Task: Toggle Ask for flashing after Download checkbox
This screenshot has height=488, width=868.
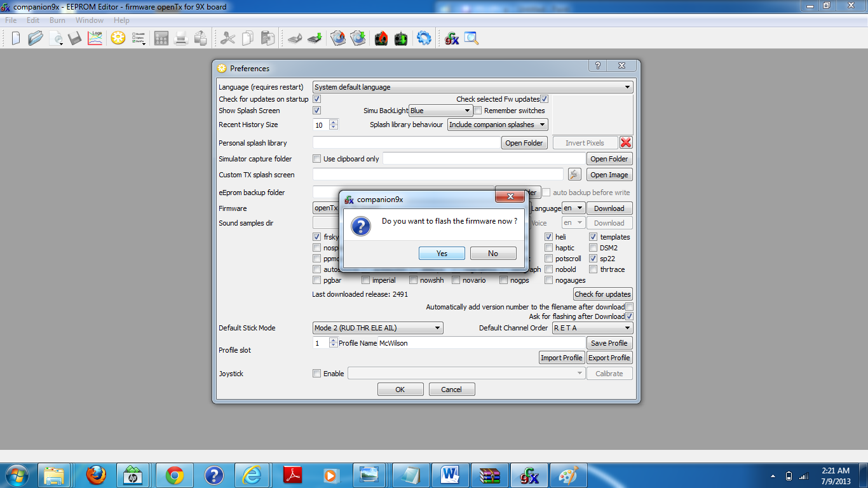Action: tap(629, 316)
